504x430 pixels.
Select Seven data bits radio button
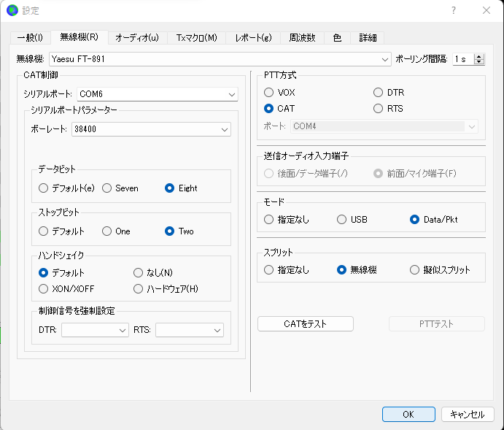click(x=106, y=188)
